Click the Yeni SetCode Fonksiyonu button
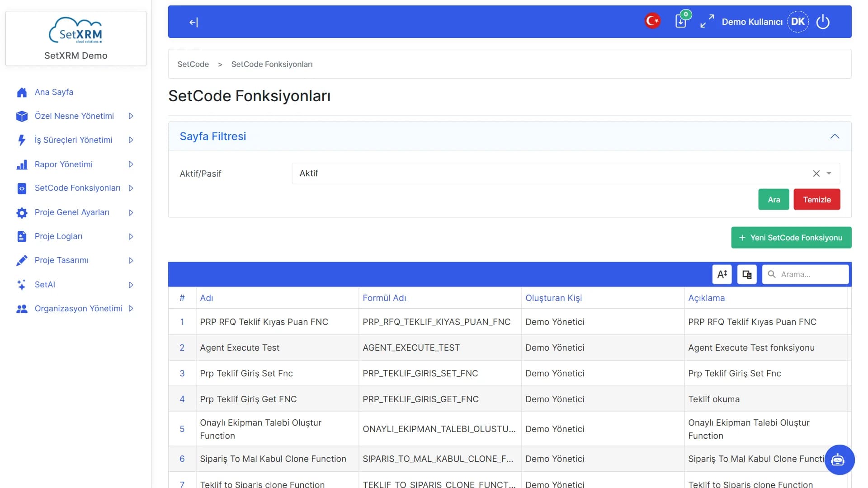 791,238
